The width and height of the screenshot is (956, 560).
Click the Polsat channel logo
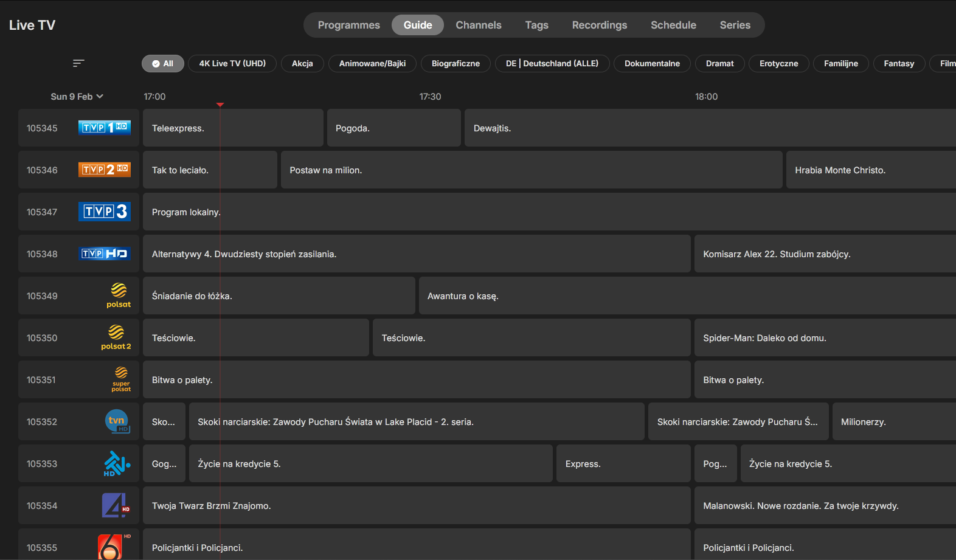119,296
